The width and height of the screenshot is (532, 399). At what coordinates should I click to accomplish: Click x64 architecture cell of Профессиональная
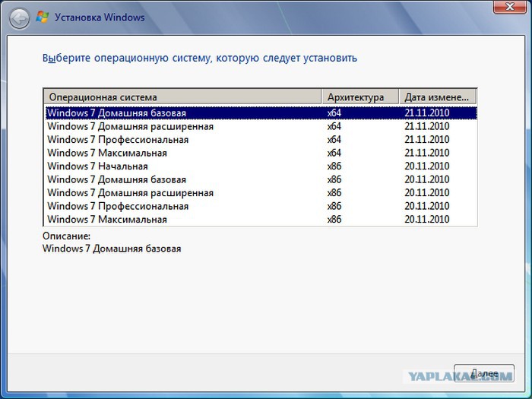334,139
